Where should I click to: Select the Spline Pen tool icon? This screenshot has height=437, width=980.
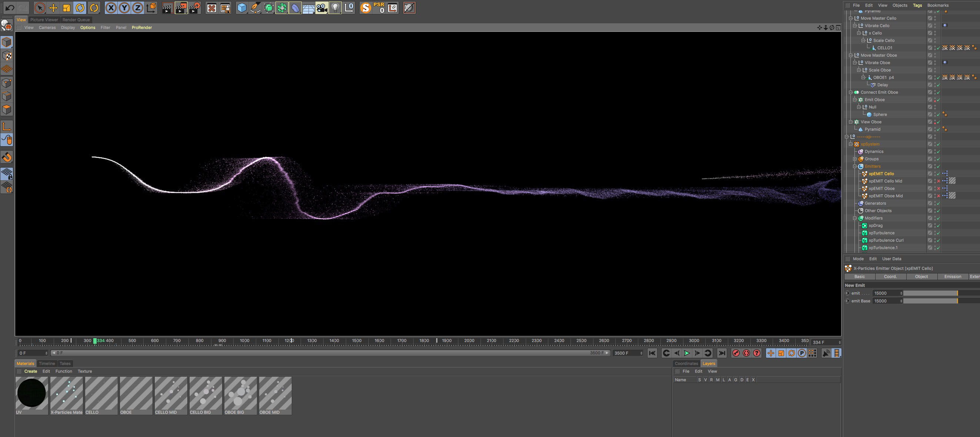(255, 8)
